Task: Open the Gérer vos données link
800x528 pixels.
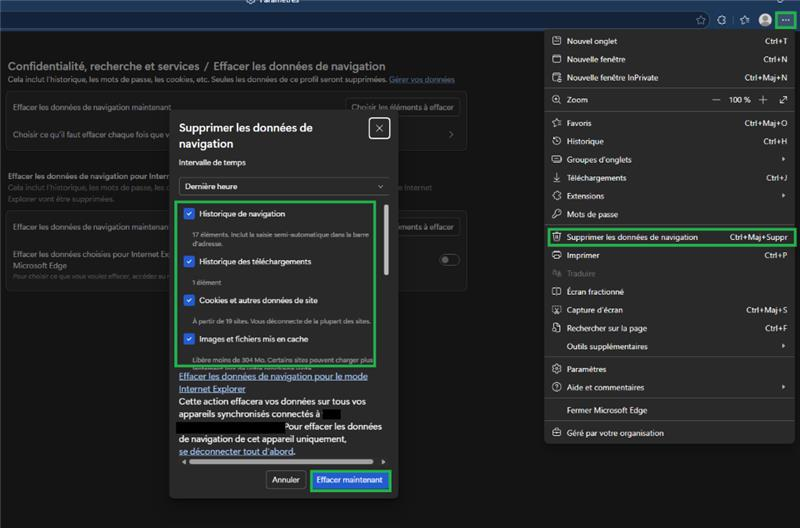Action: (x=421, y=80)
